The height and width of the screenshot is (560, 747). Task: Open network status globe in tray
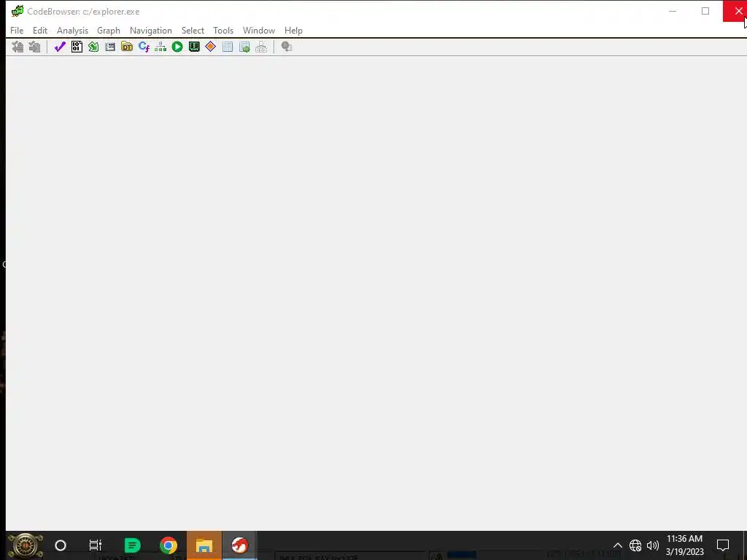tap(635, 545)
